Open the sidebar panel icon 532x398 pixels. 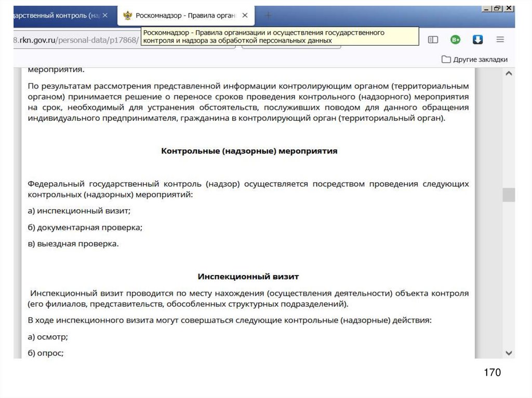[433, 39]
